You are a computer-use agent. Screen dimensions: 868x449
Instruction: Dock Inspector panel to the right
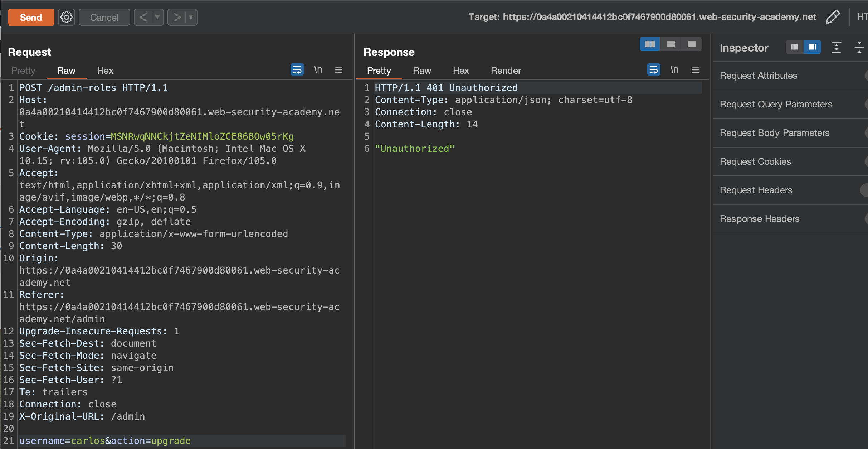click(812, 47)
